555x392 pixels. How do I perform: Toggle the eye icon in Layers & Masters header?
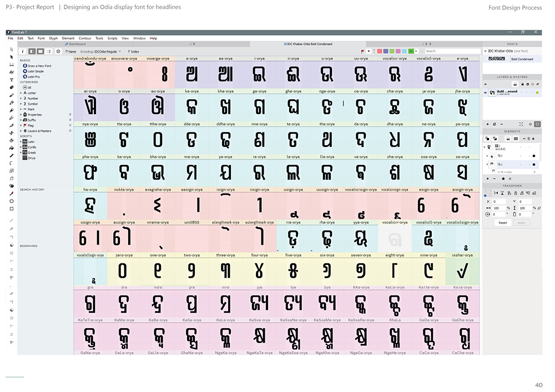tap(486, 84)
